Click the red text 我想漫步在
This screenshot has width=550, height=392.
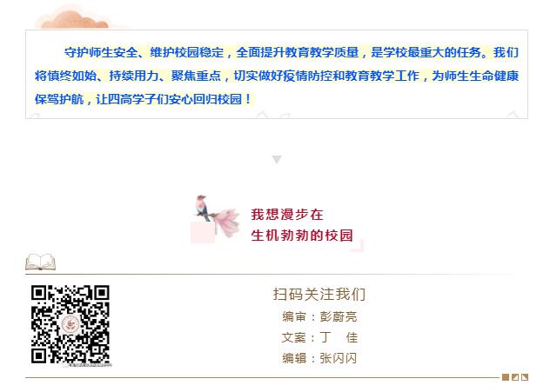coord(287,215)
